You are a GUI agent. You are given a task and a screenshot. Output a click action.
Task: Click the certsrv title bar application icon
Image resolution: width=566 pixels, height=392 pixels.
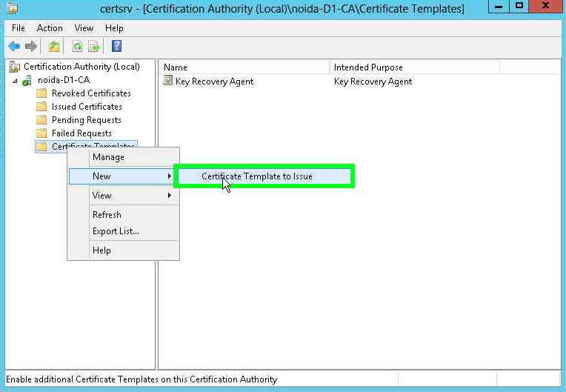[13, 8]
